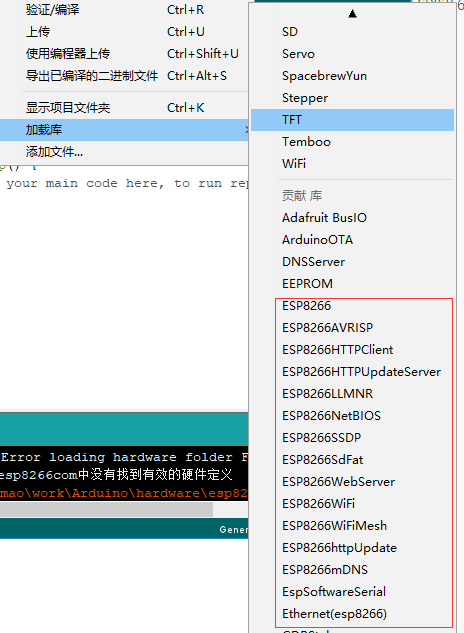This screenshot has height=633, width=464.
Task: Select Servo library
Action: (353, 54)
